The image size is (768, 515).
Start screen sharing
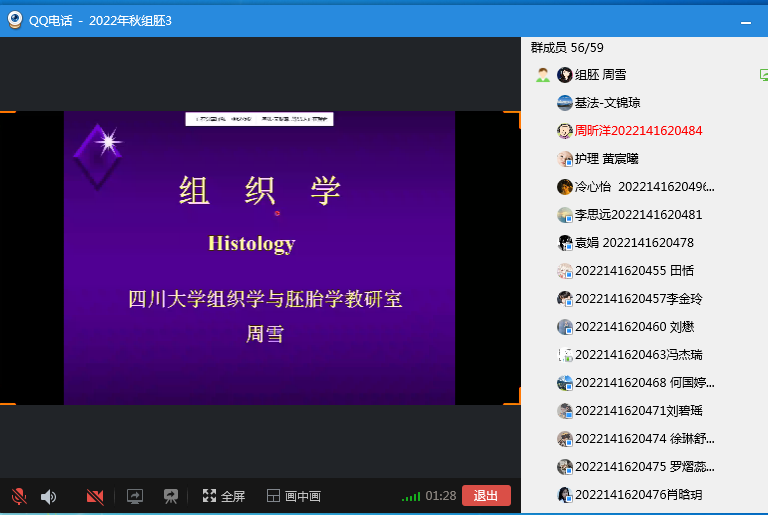click(135, 496)
